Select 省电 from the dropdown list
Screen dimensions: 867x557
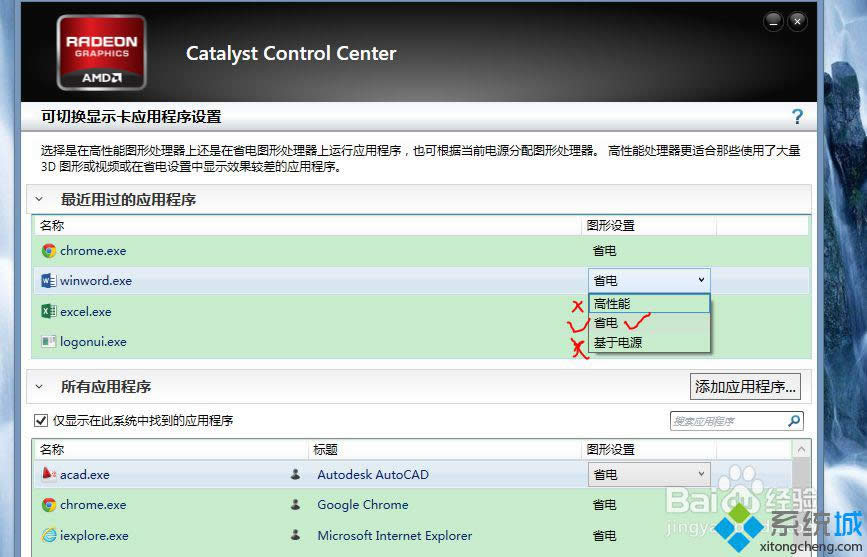tap(649, 323)
